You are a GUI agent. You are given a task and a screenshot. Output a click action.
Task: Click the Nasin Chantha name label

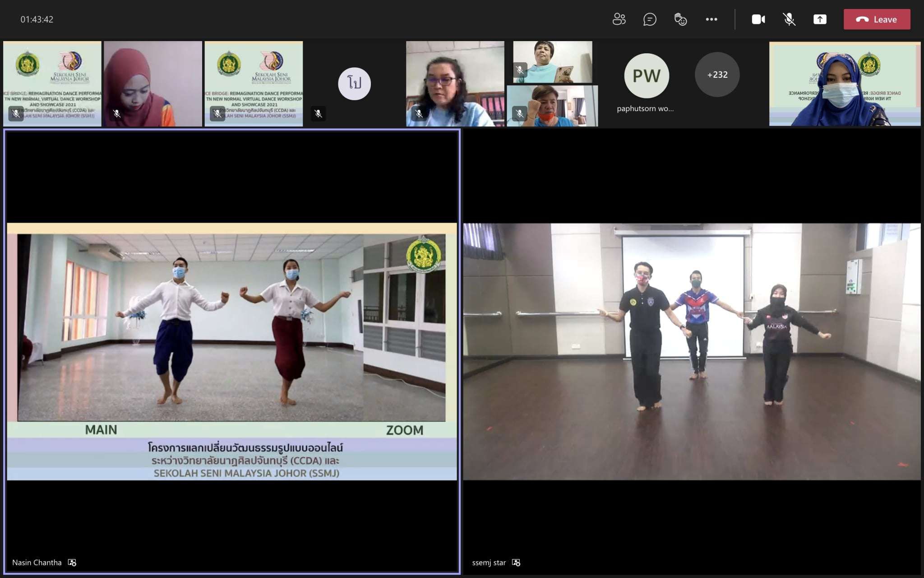37,562
